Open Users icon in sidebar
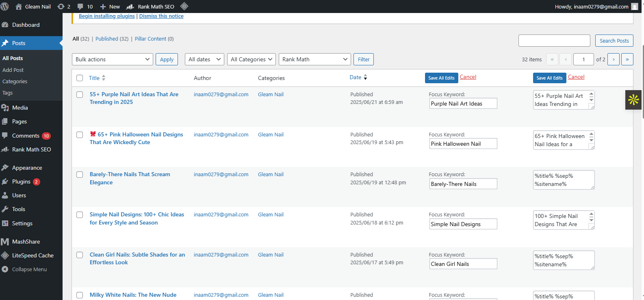The image size is (644, 300). [5, 195]
